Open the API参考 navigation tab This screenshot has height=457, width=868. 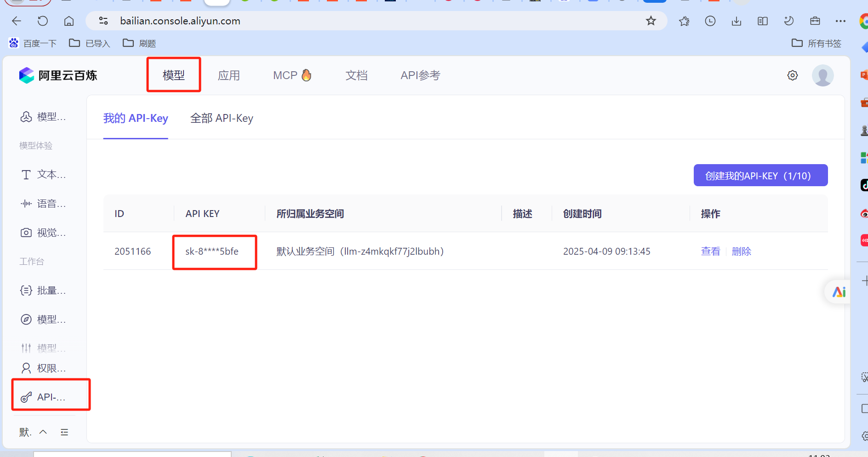[421, 75]
